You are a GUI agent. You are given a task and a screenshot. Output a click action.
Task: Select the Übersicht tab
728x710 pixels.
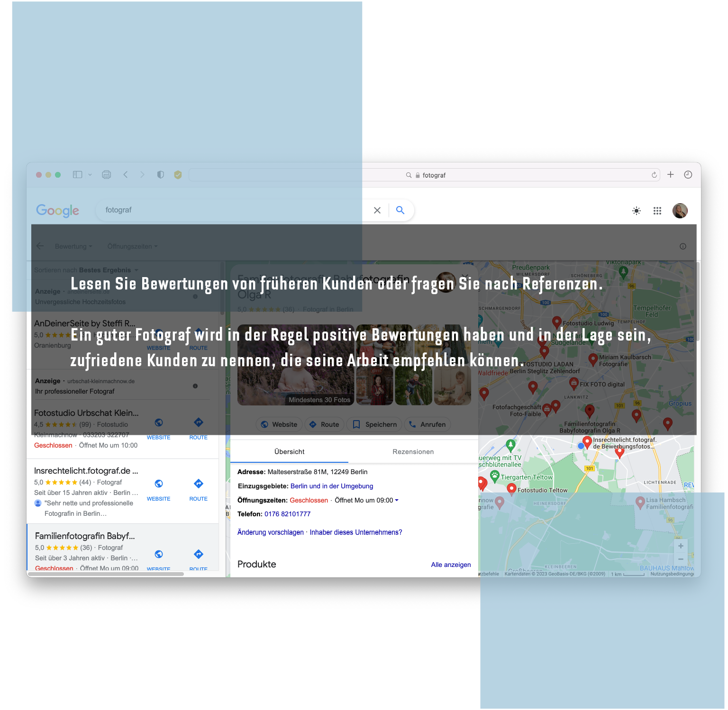(x=289, y=452)
